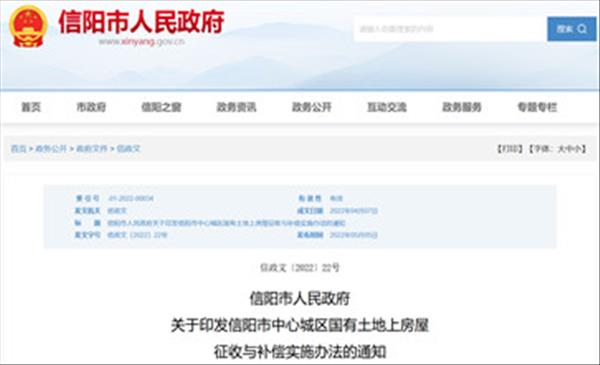Click the 标题 row title text
The image size is (600, 365).
click(227, 223)
